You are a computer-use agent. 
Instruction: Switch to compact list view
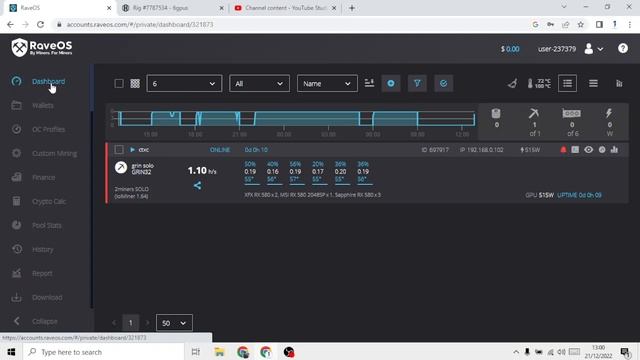point(593,83)
